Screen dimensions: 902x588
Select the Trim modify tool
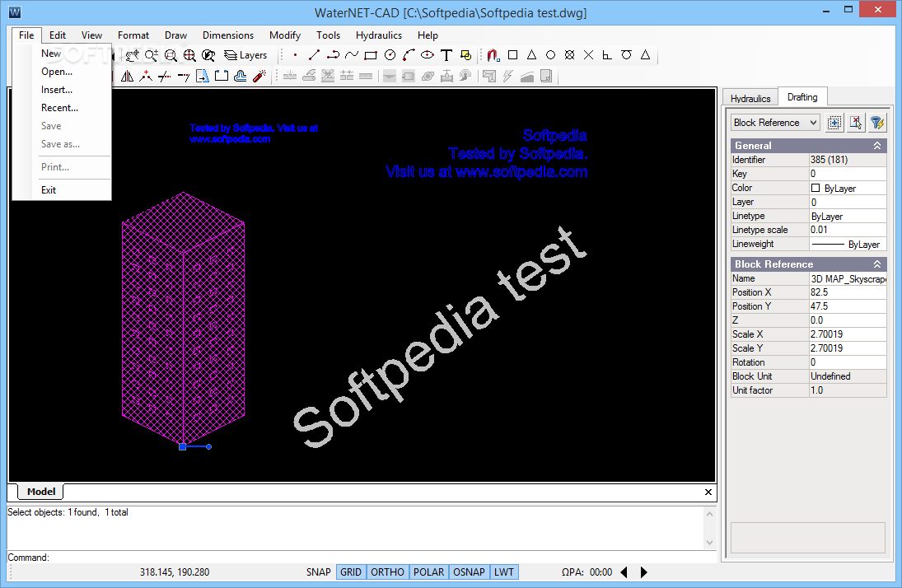pos(165,76)
